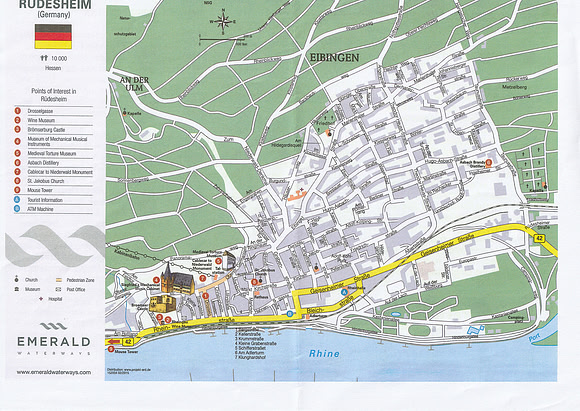Select Drosselgasse in the points of interest list
580x411 pixels.
(x=40, y=111)
